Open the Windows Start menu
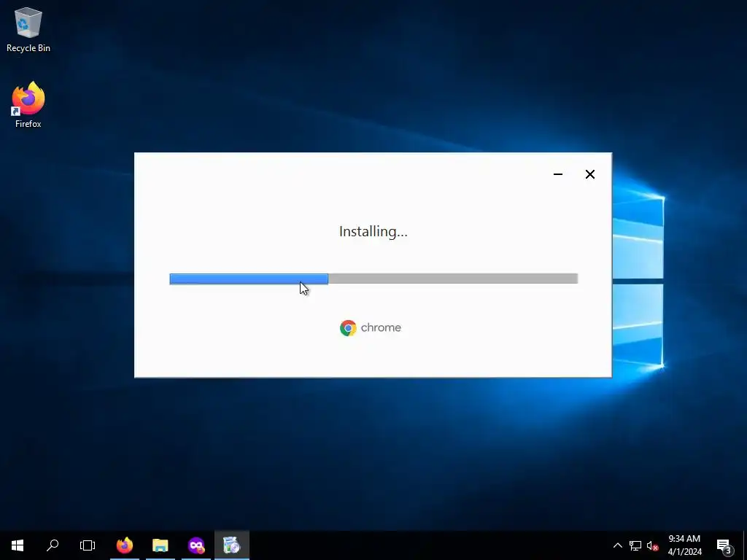This screenshot has height=560, width=747. [x=18, y=545]
